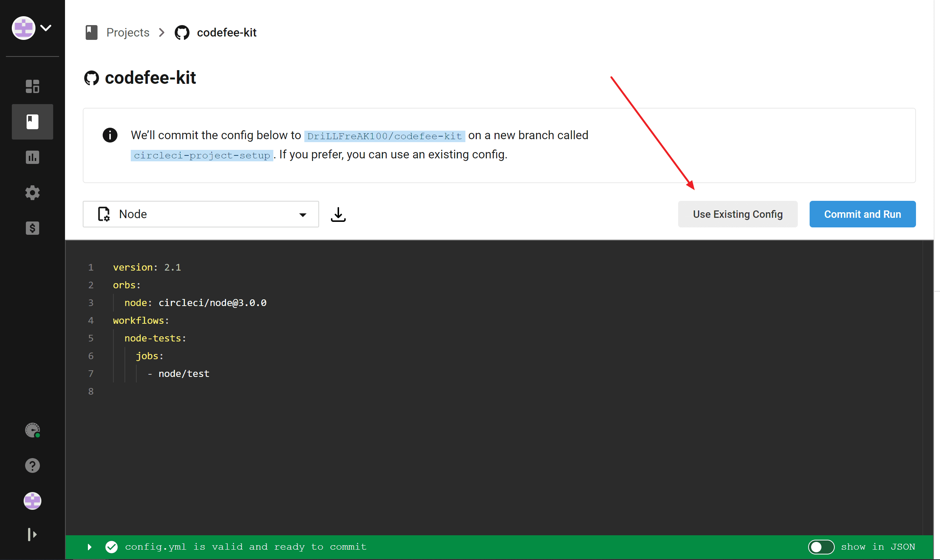The image size is (940, 560).
Task: Open the status gauge icon
Action: pos(33,430)
